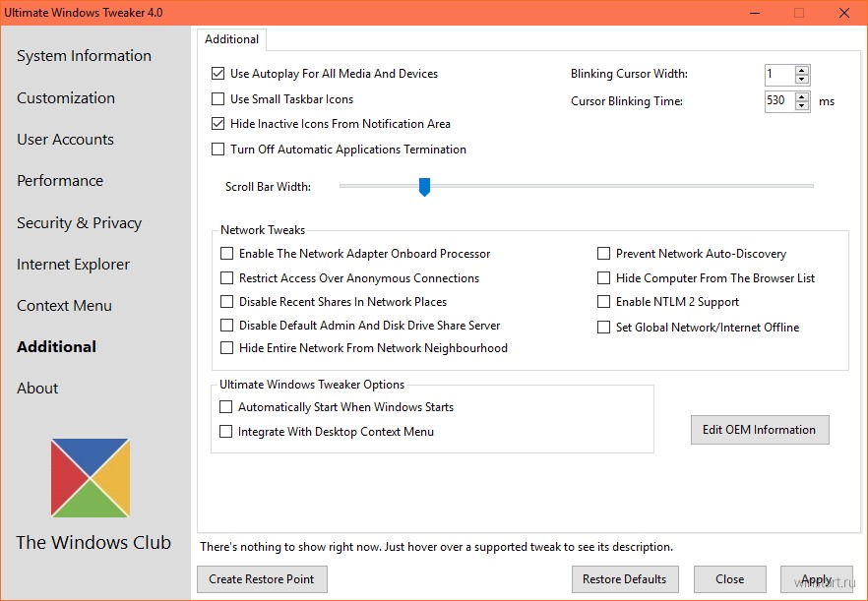
Task: Increase Blinking Cursor Width with up arrow
Action: point(801,70)
